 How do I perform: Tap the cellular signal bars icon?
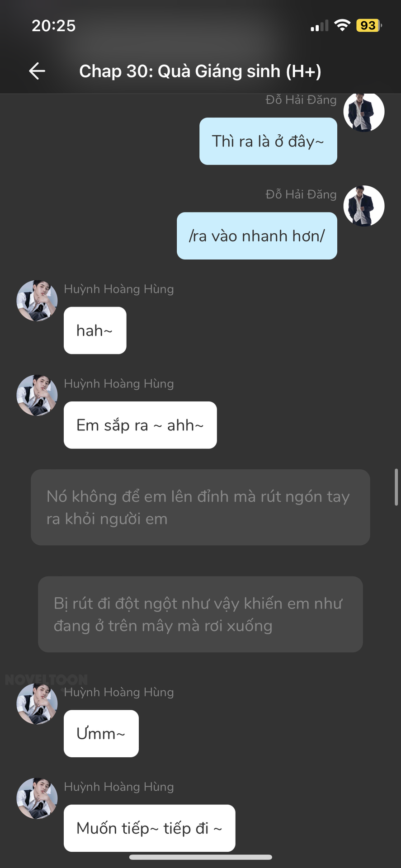click(x=320, y=26)
